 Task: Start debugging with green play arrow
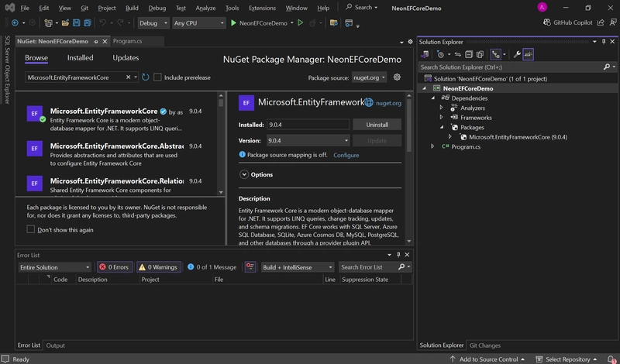[x=234, y=23]
